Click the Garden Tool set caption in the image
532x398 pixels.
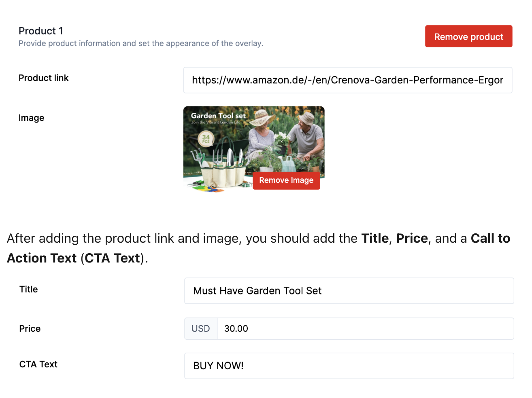218,116
